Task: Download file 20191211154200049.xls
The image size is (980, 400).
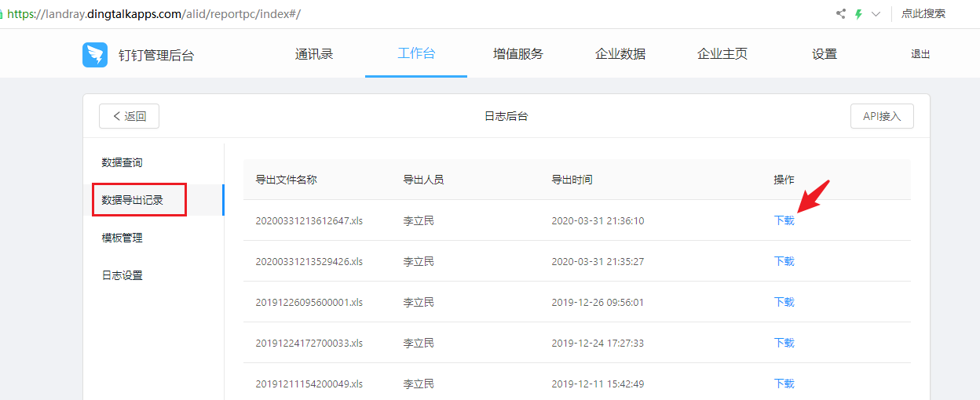Action: (x=784, y=384)
